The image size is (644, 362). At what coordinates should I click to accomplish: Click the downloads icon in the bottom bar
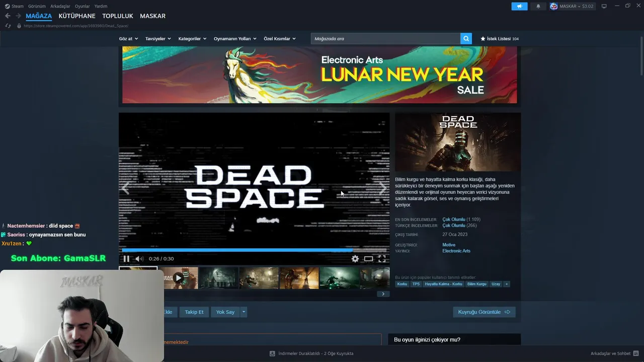tap(272, 353)
